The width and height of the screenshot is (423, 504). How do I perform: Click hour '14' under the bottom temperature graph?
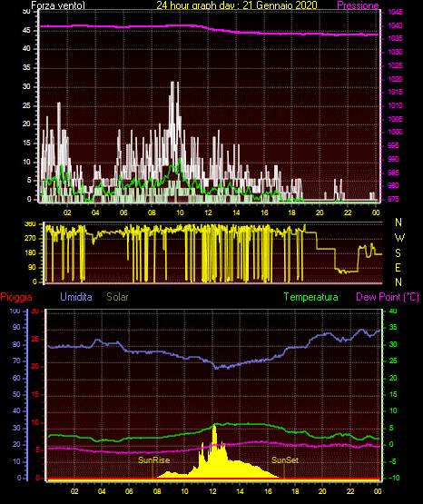point(240,491)
